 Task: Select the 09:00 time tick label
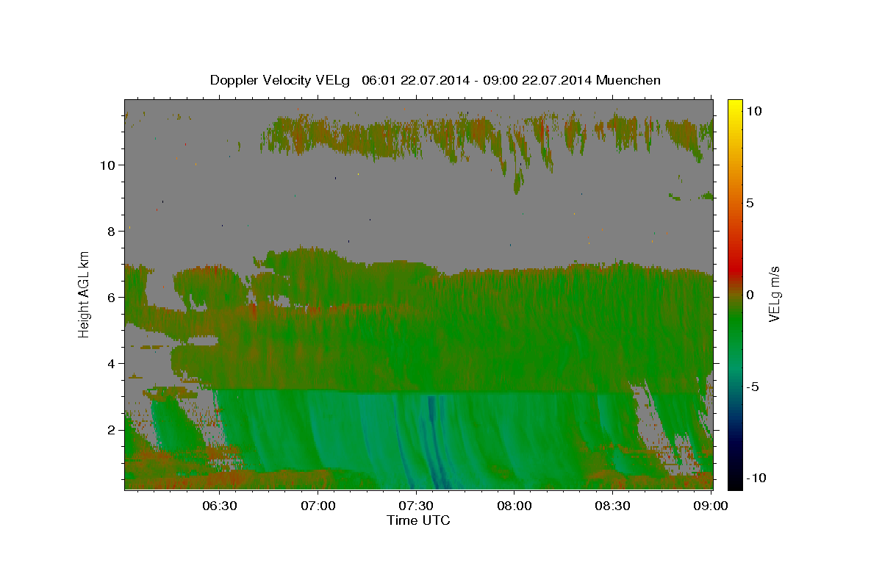[x=710, y=506]
